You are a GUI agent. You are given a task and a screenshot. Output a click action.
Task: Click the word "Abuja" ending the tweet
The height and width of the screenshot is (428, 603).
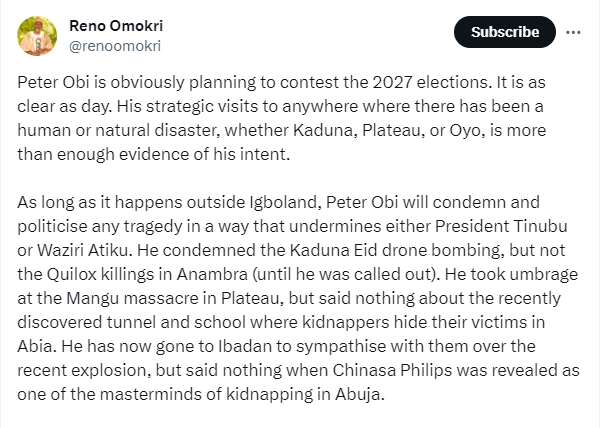click(x=359, y=395)
